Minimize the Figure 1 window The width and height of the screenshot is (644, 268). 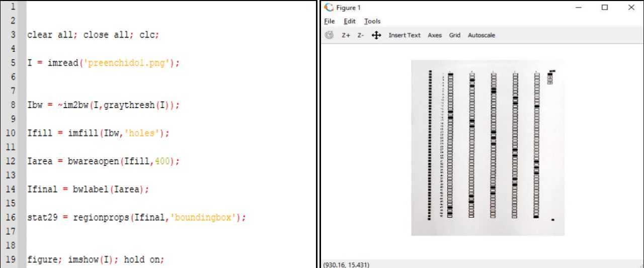pos(579,8)
